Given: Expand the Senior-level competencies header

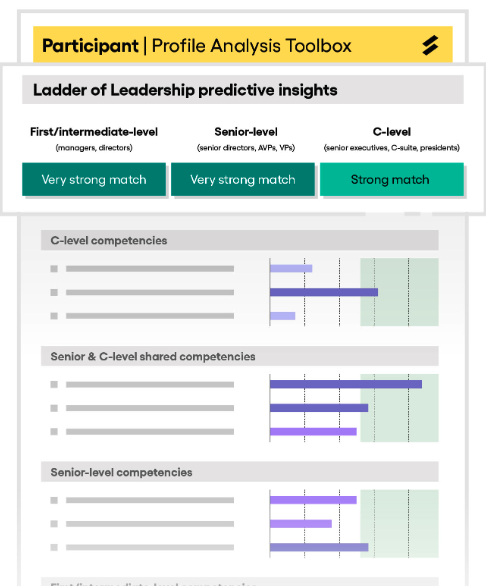Looking at the screenshot, I should [240, 472].
